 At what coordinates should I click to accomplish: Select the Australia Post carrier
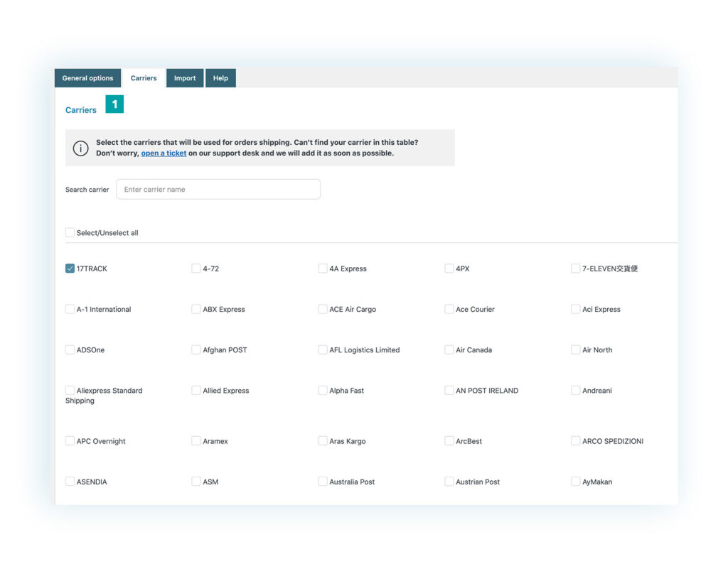pos(322,482)
